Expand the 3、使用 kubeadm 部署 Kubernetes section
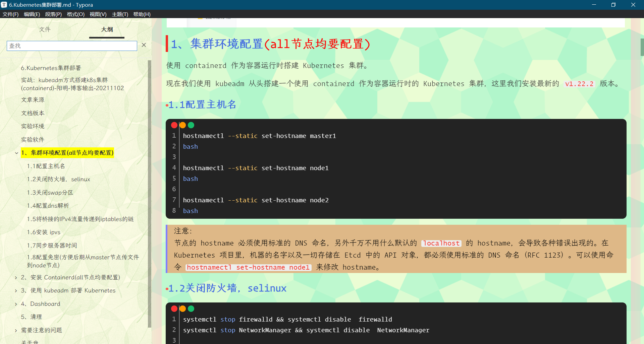This screenshot has width=644, height=344. [16, 291]
